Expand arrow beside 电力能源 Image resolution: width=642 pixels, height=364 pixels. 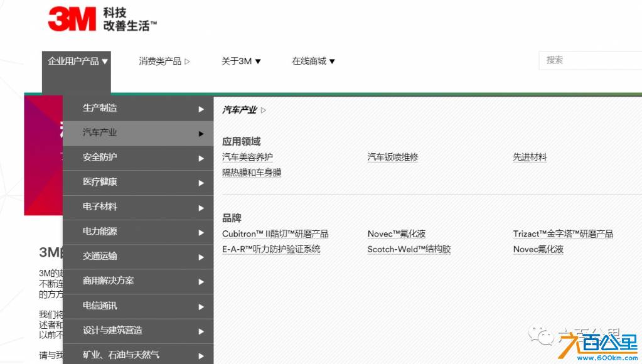point(201,233)
